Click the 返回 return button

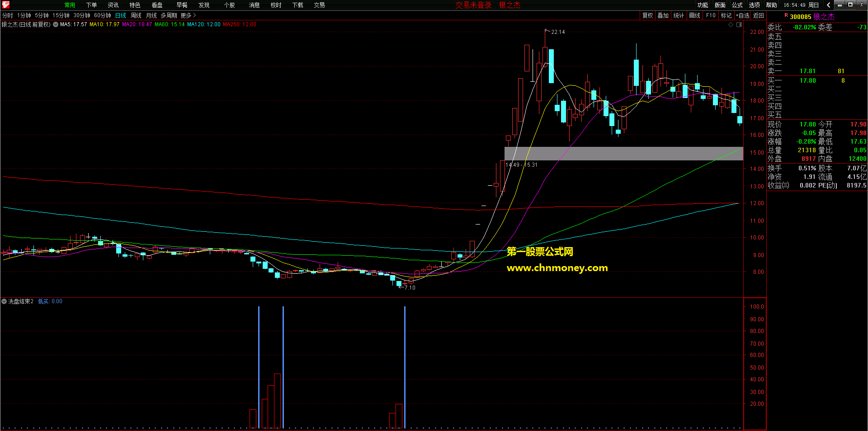pos(758,15)
